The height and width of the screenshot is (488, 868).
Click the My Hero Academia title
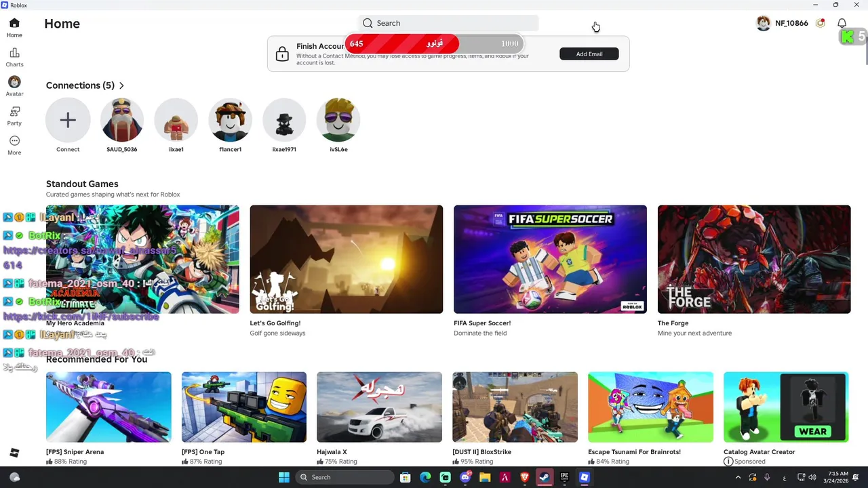(75, 323)
